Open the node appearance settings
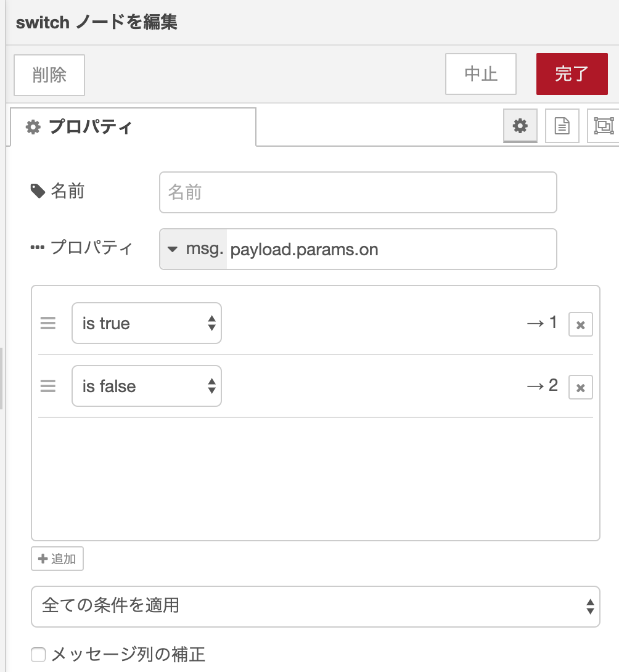Screen dimensions: 619x672 coord(603,125)
